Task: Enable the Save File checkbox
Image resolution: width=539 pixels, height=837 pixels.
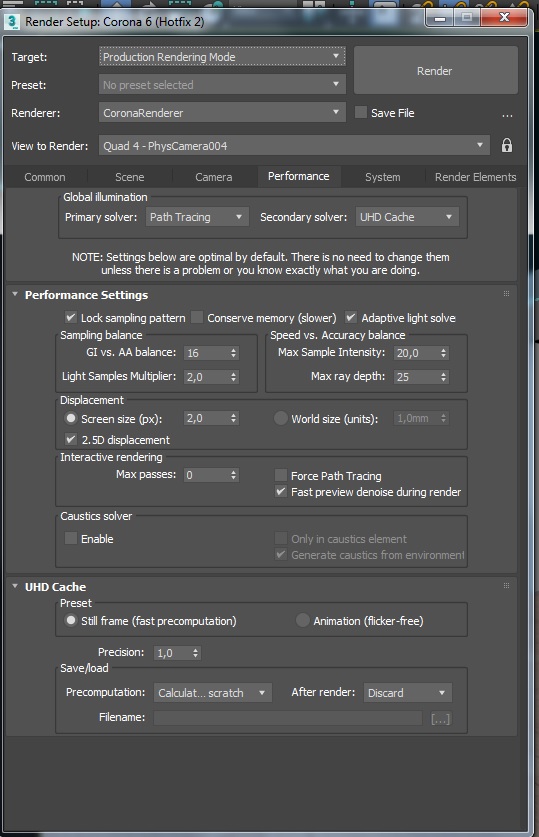Action: 361,113
